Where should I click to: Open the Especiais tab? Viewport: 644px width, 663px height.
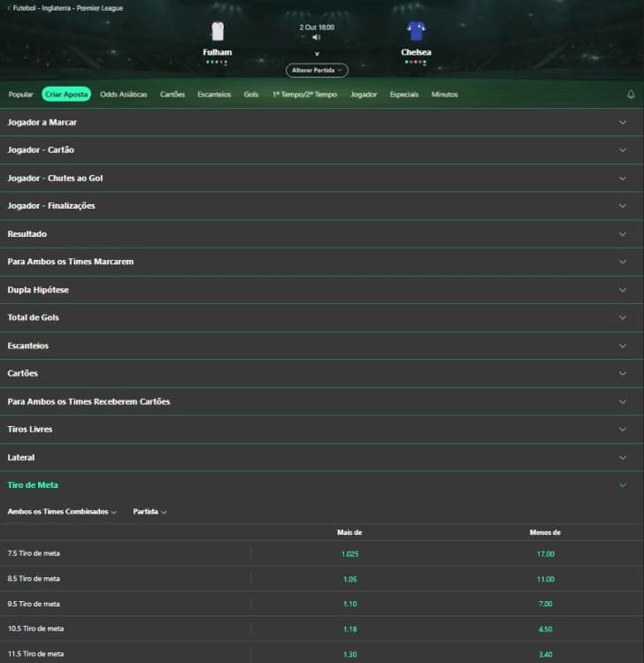point(404,95)
